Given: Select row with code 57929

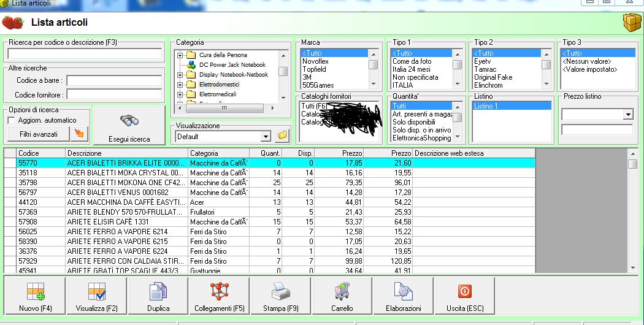Looking at the screenshot, I should point(269,261).
